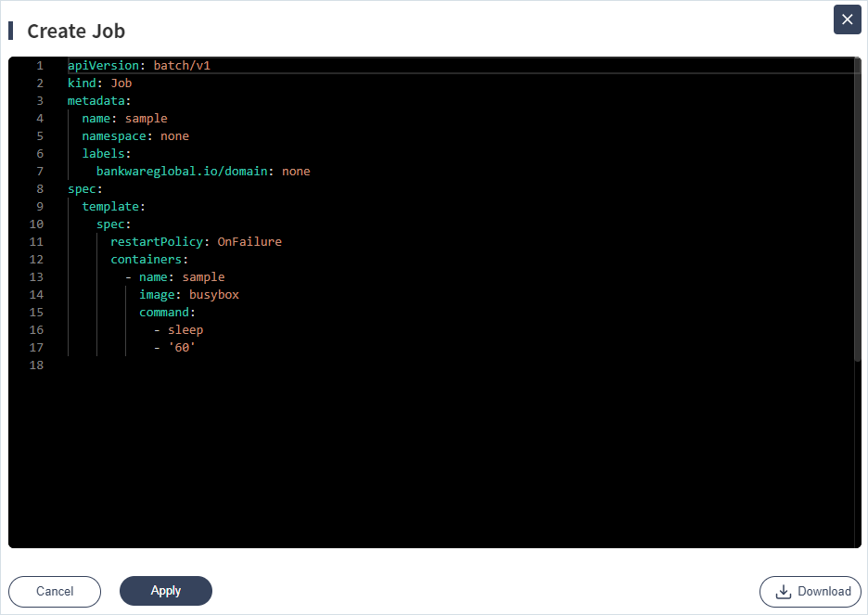Apply the job YAML
The image size is (868, 615).
pyautogui.click(x=165, y=591)
